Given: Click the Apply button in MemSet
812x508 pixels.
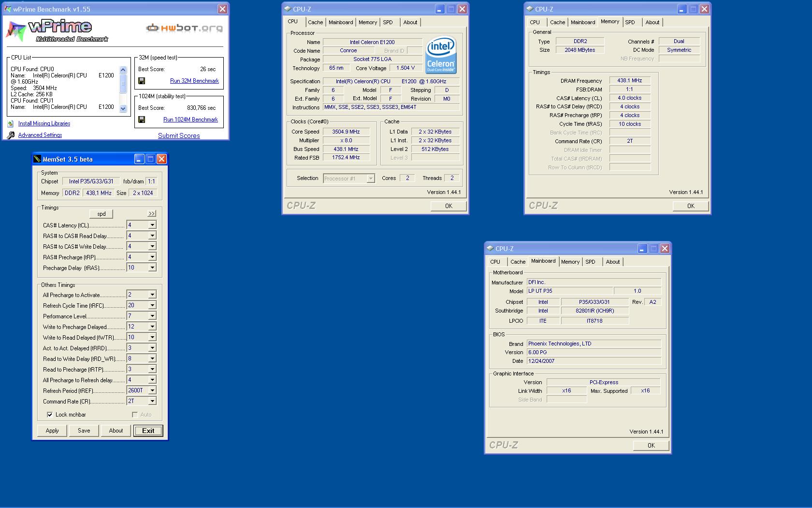Looking at the screenshot, I should 52,431.
